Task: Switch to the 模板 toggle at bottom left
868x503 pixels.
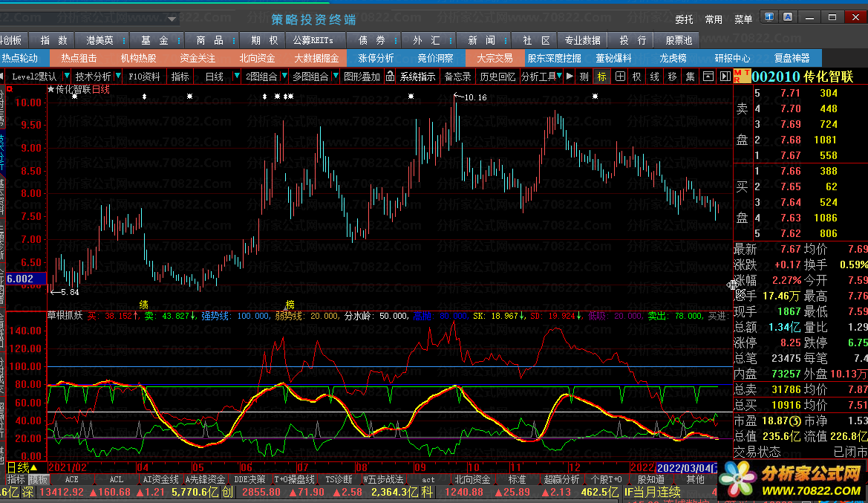Action: click(x=38, y=479)
